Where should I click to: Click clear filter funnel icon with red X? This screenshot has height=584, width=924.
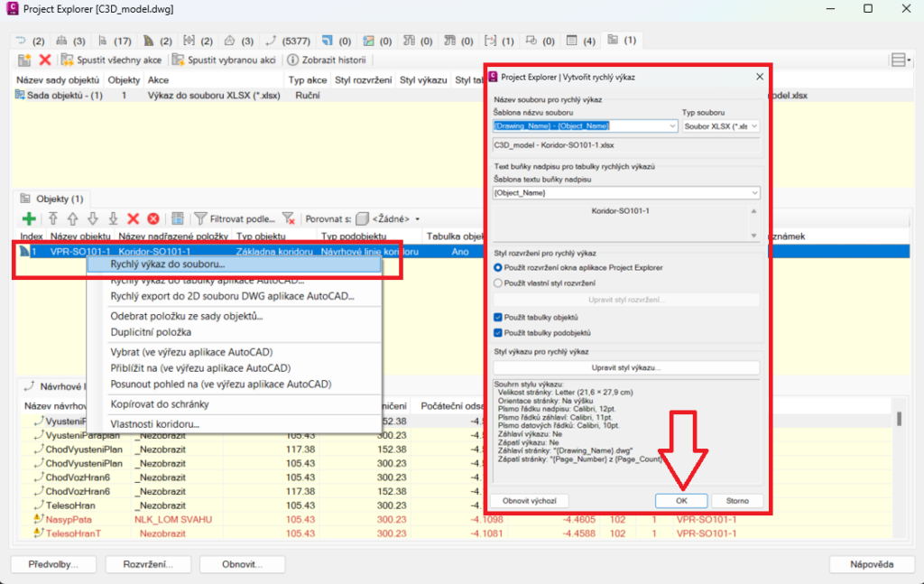[x=289, y=218]
